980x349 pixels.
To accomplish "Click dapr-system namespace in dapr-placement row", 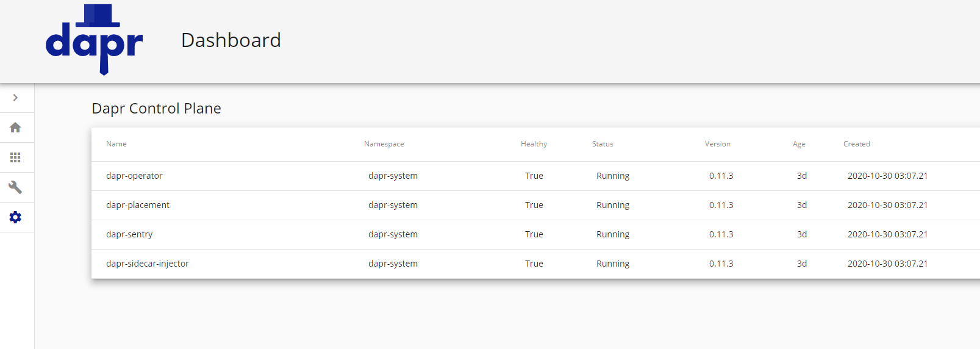I will (393, 205).
